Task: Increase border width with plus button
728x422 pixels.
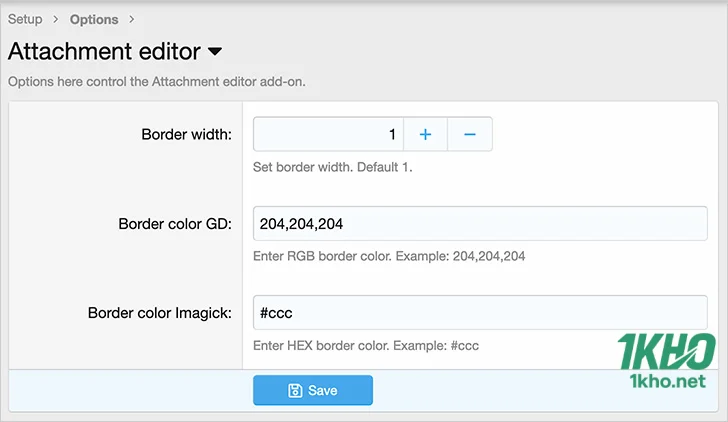Action: [425, 134]
